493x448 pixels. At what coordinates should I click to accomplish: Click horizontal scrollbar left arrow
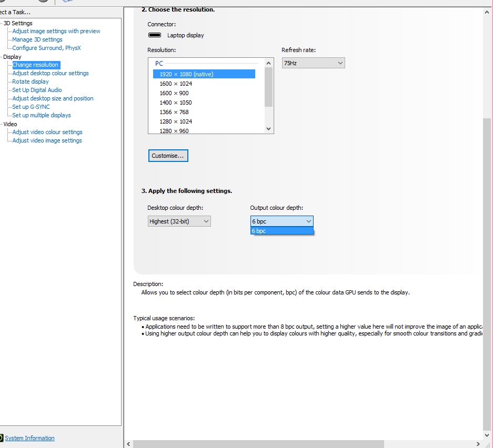[128, 444]
